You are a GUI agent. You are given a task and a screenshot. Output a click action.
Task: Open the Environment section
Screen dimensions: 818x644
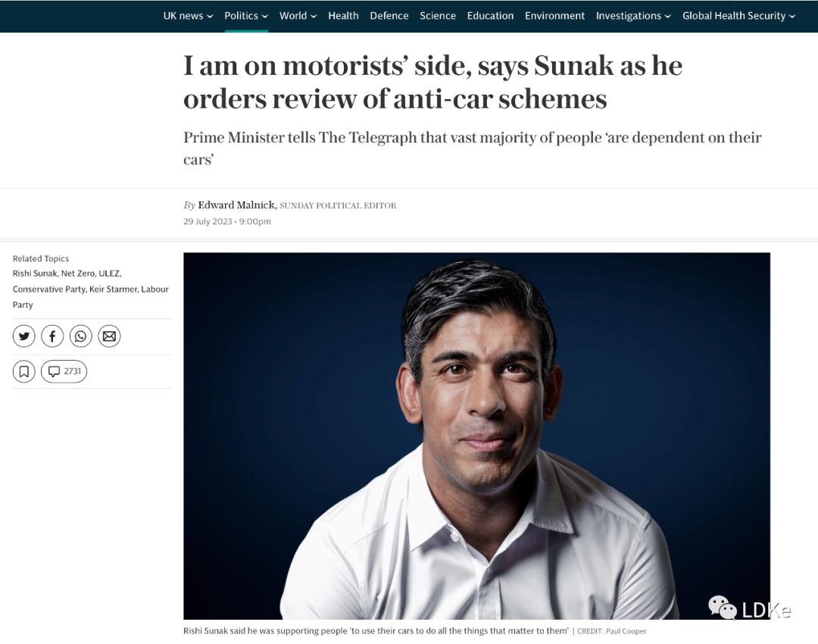click(554, 16)
